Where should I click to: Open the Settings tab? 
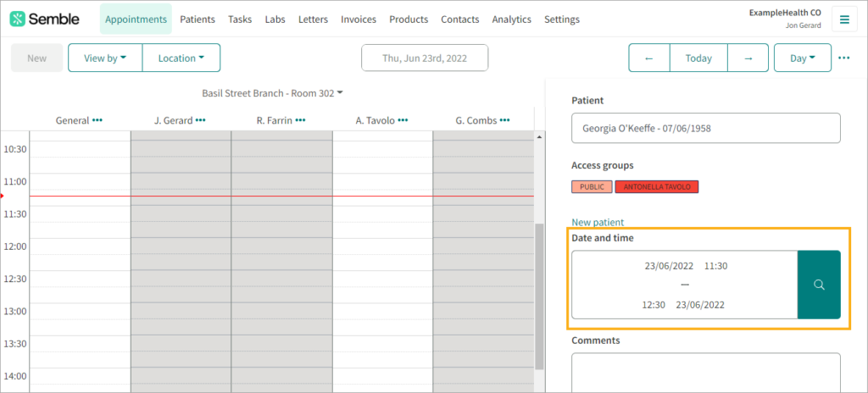tap(562, 19)
